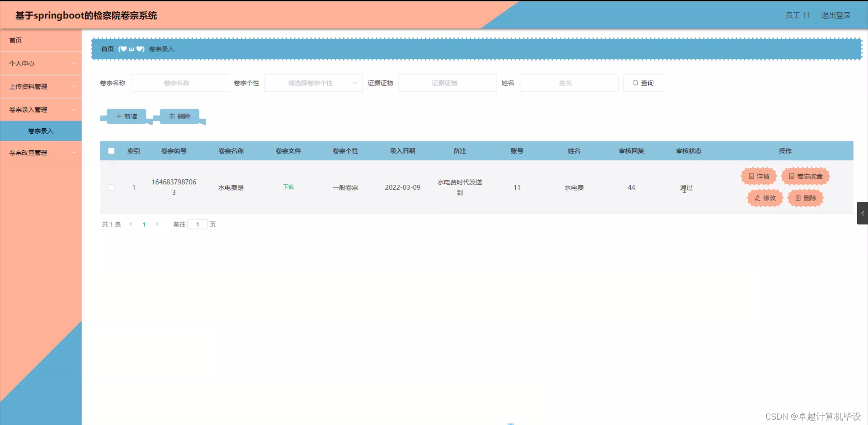Open the 卷宗个性 selection dropdown
Image resolution: width=868 pixels, height=425 pixels.
point(314,83)
